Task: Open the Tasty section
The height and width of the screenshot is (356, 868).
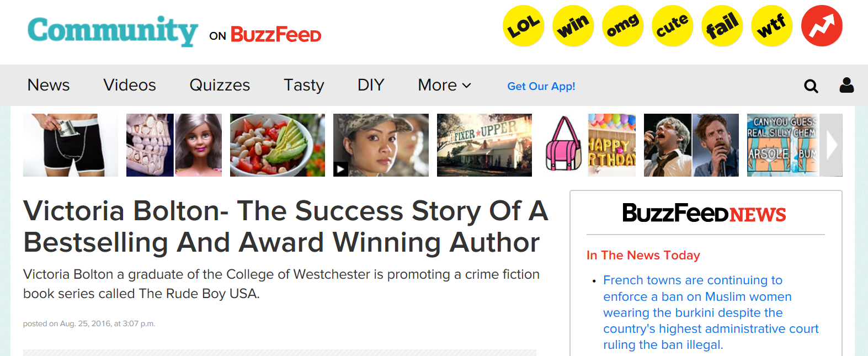Action: pos(303,85)
